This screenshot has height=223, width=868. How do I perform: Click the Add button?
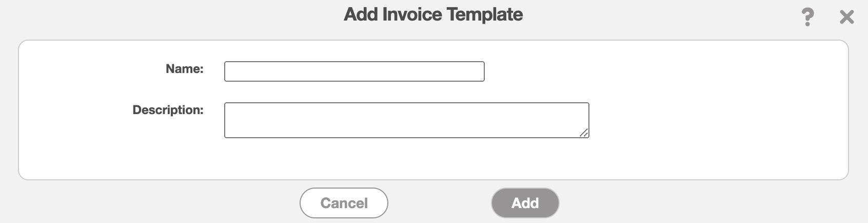(525, 203)
